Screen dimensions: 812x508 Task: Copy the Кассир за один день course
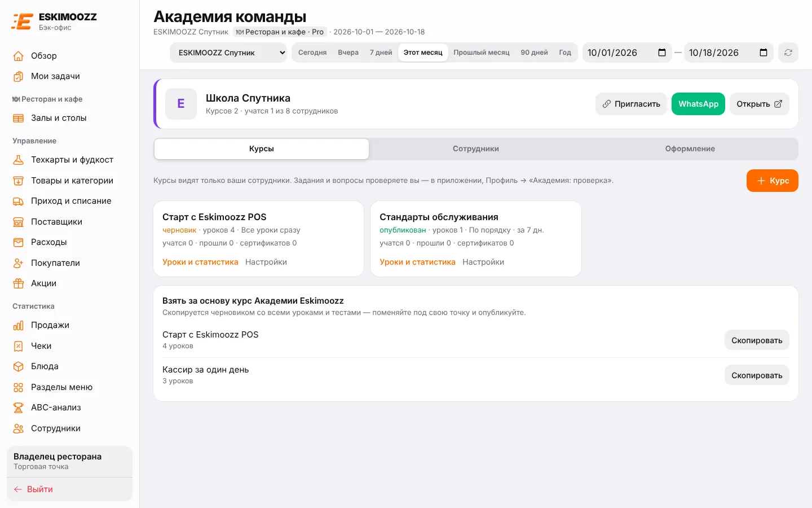pos(757,375)
